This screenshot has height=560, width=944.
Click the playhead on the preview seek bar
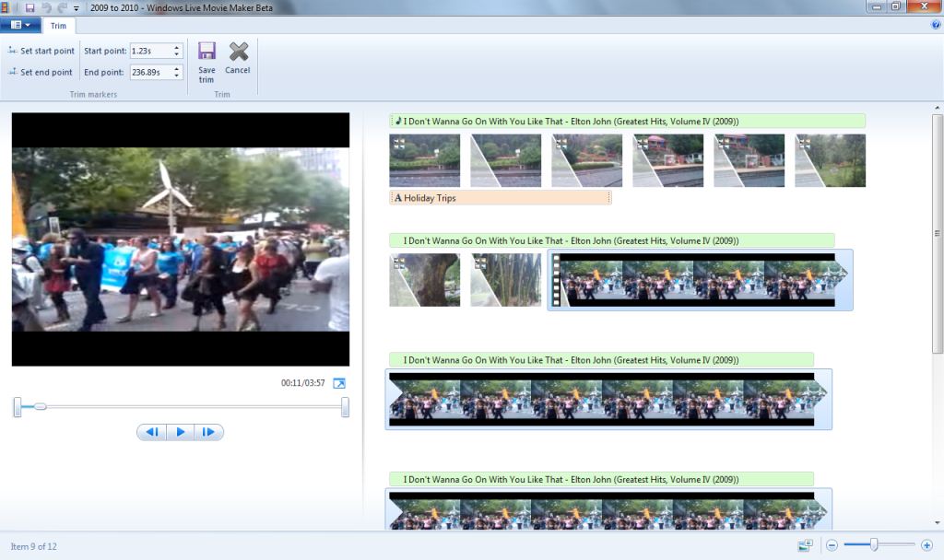(40, 406)
